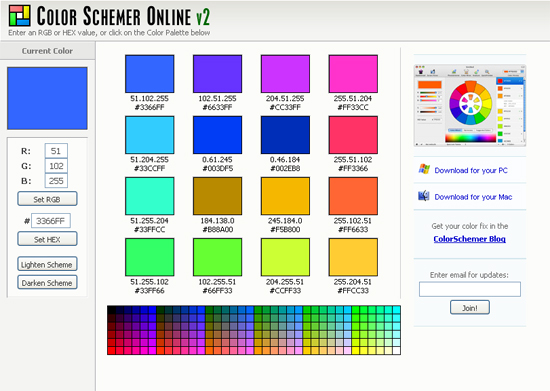This screenshot has width=550, height=391.
Task: Select the #33FFCC aqua swatch
Action: click(149, 196)
